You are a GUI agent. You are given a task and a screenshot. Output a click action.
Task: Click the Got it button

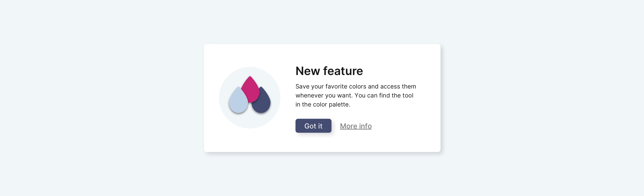pos(313,126)
